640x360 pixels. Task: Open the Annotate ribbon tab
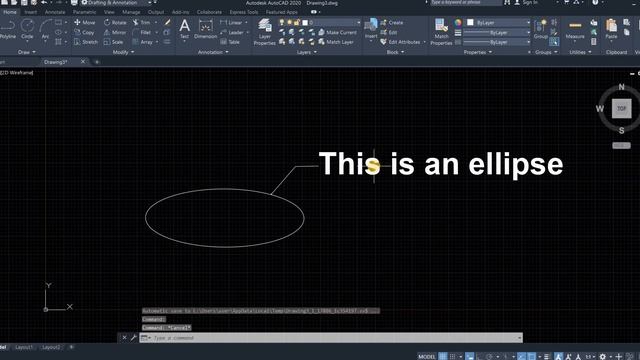55,12
